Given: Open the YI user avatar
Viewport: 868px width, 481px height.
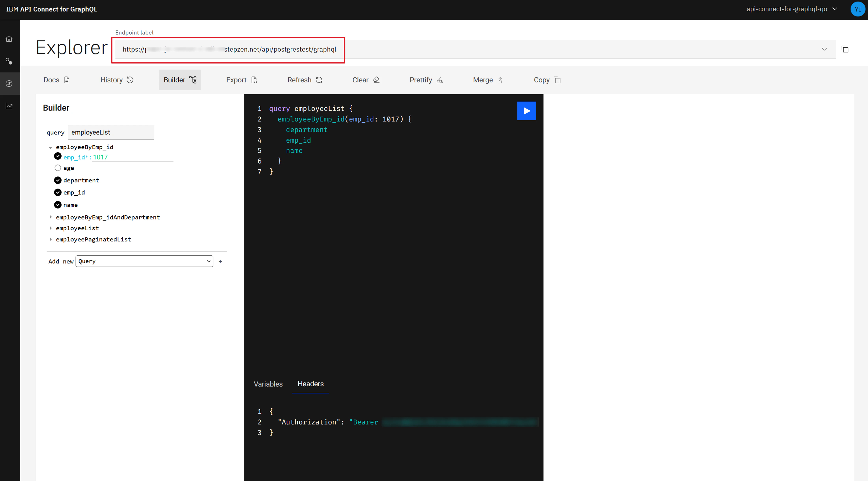Looking at the screenshot, I should pos(858,9).
